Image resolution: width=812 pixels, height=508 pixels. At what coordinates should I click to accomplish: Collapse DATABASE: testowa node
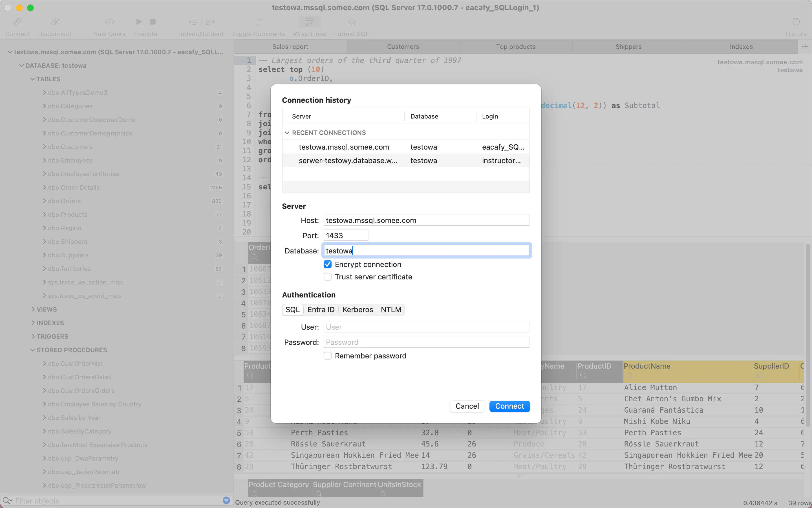click(21, 65)
